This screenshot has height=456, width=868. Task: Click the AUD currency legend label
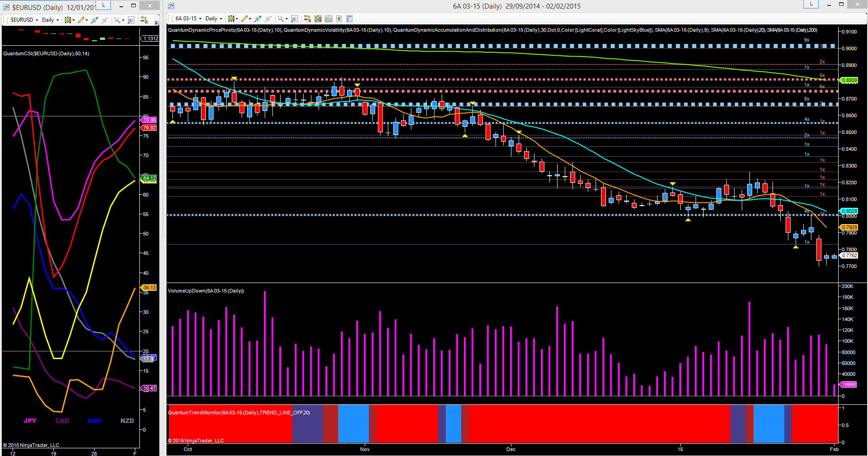coord(94,421)
